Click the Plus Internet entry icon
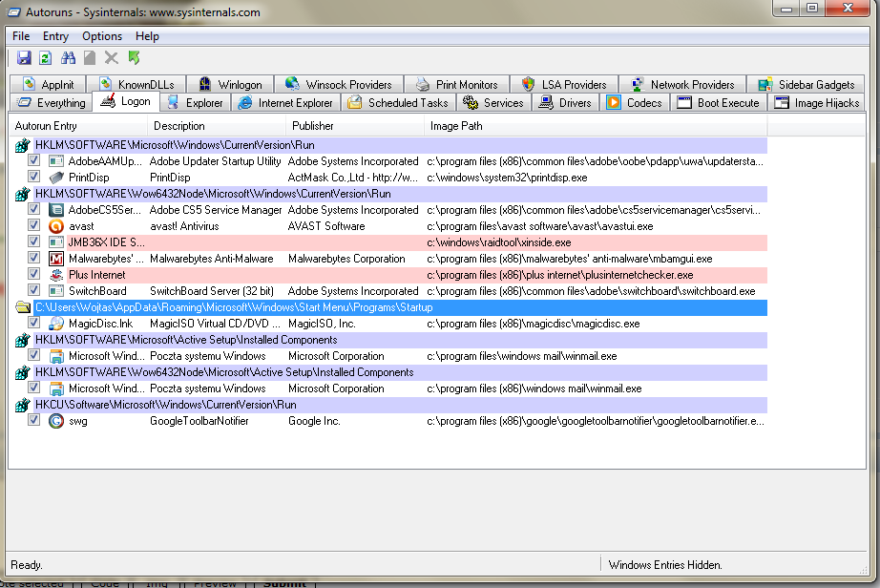The height and width of the screenshot is (588, 880). pos(56,275)
